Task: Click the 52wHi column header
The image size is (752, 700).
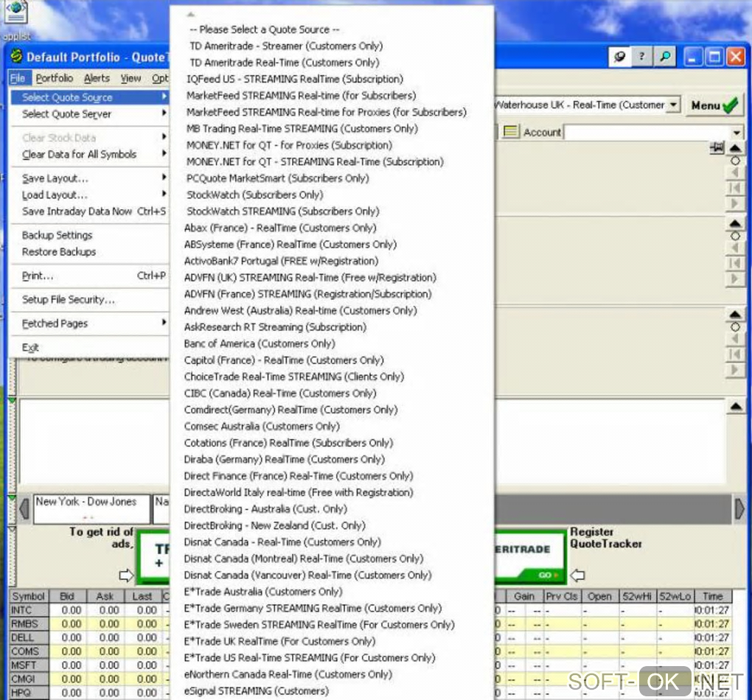Action: tap(638, 596)
